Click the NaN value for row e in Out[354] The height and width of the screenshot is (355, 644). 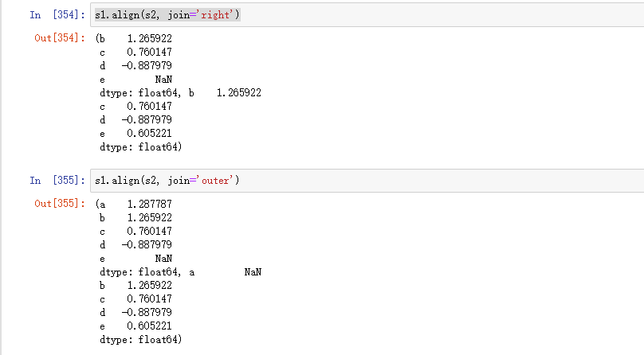[x=163, y=80]
